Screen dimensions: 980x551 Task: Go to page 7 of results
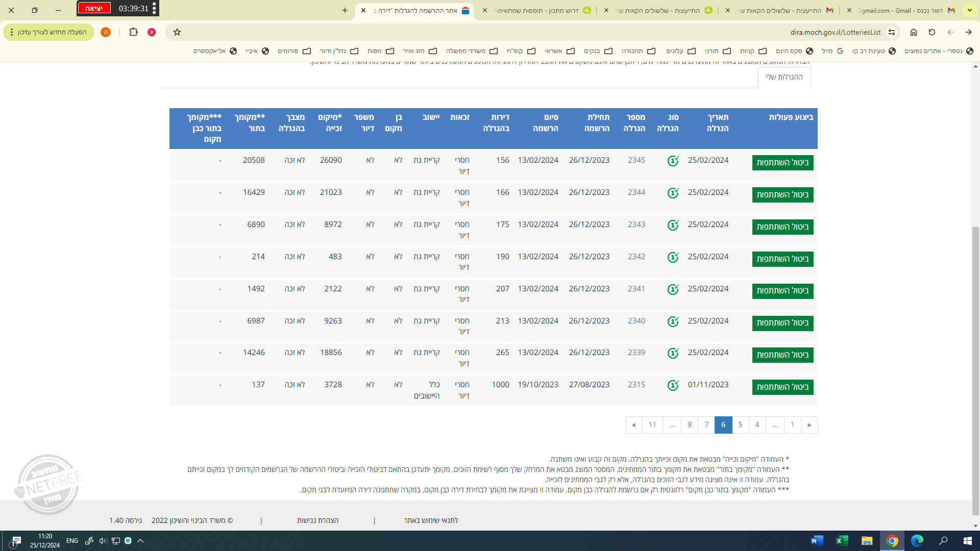click(706, 424)
